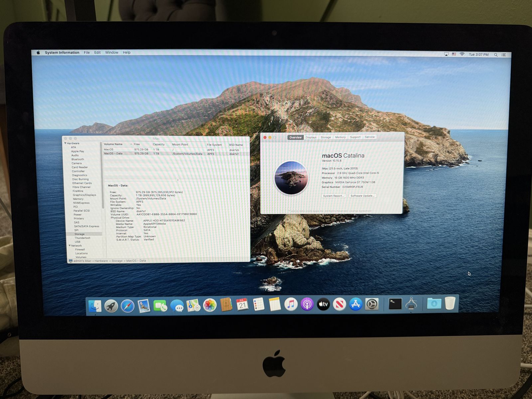The width and height of the screenshot is (532, 399).
Task: Open the System Information app menu
Action: click(x=62, y=53)
